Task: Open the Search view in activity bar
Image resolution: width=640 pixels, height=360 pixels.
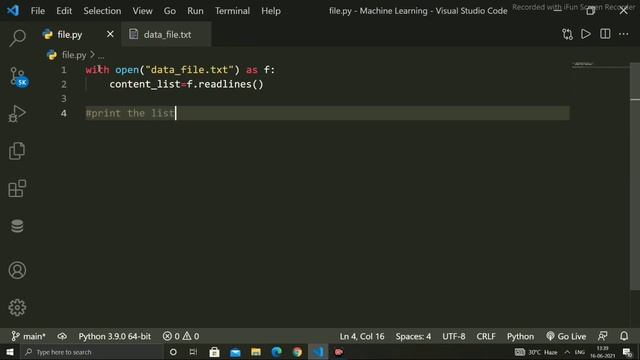Action: [x=17, y=38]
